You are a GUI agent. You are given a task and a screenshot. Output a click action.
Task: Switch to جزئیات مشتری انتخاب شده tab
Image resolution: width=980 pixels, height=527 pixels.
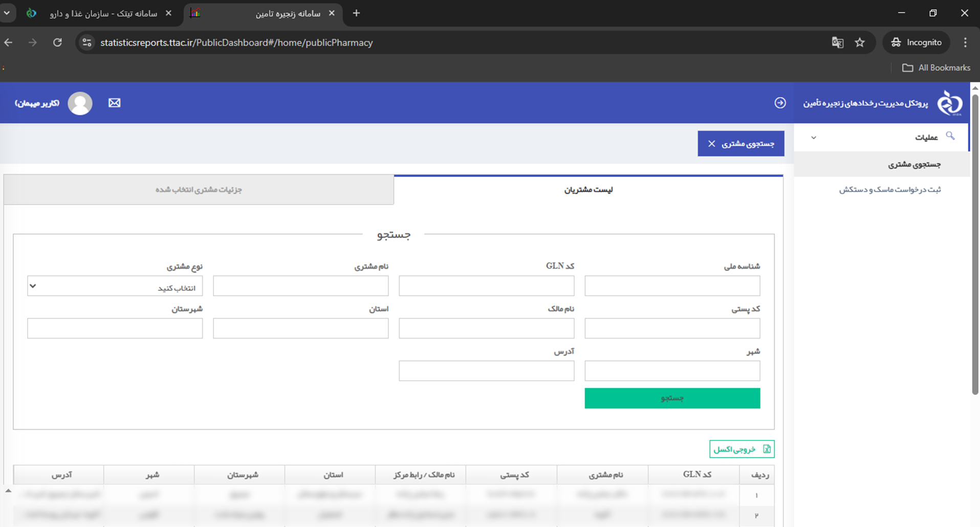[199, 190]
